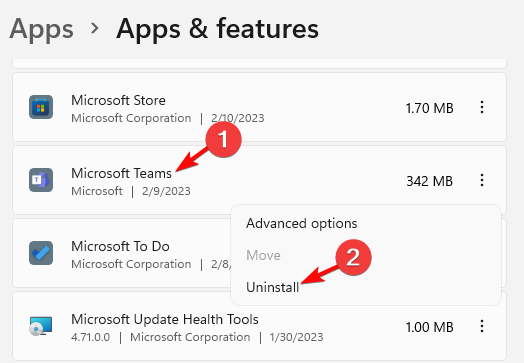Click the Microsoft Store app icon

41,107
